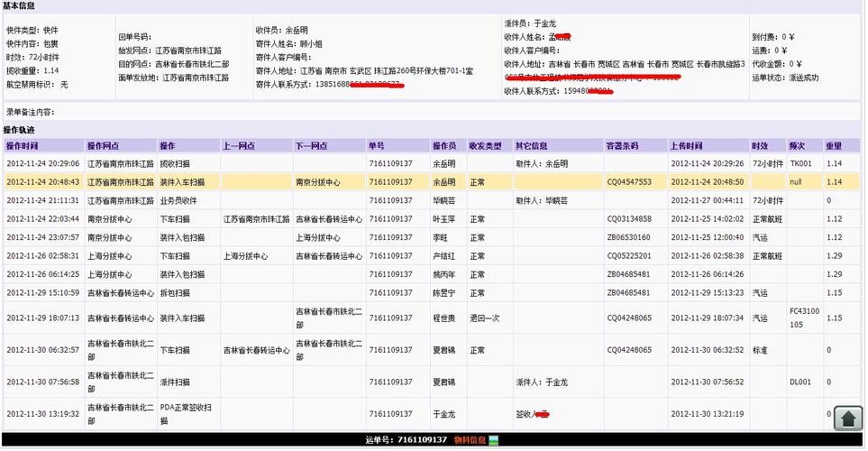868x451 pixels.
Task: Click upload time 2012-11-25 14:02:02
Action: [x=708, y=219]
